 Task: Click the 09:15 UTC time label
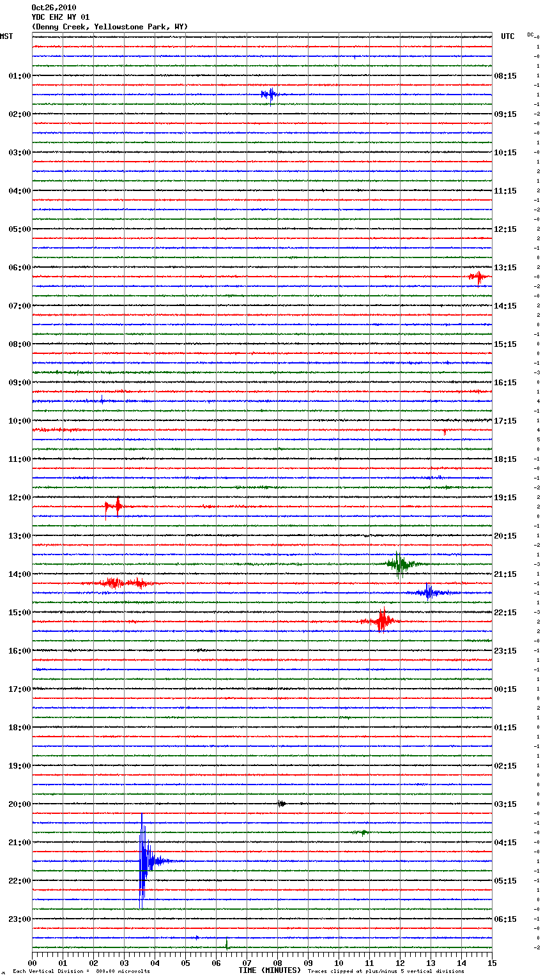point(505,114)
